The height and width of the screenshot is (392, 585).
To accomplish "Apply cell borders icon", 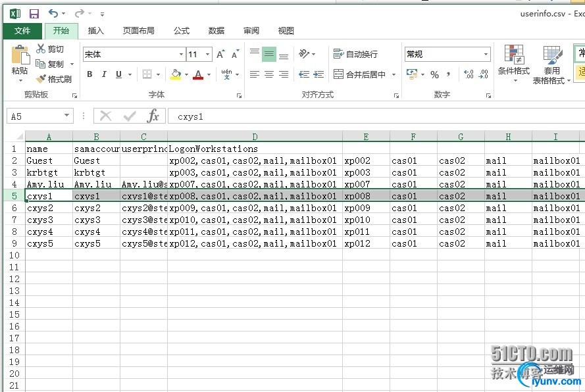I will [147, 74].
